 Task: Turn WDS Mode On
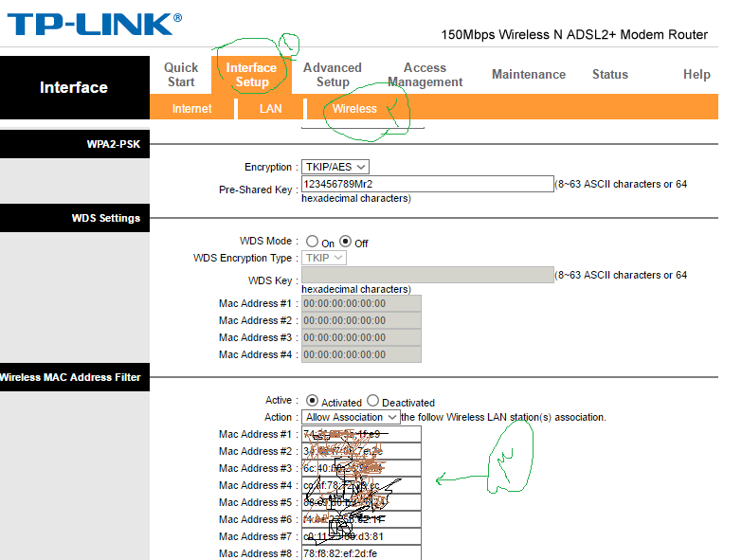312,242
